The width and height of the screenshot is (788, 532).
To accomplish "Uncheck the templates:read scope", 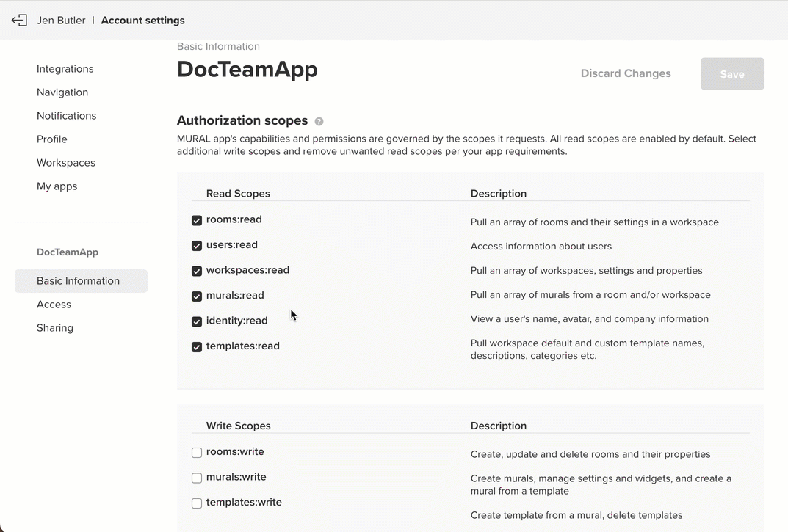I will click(x=197, y=346).
